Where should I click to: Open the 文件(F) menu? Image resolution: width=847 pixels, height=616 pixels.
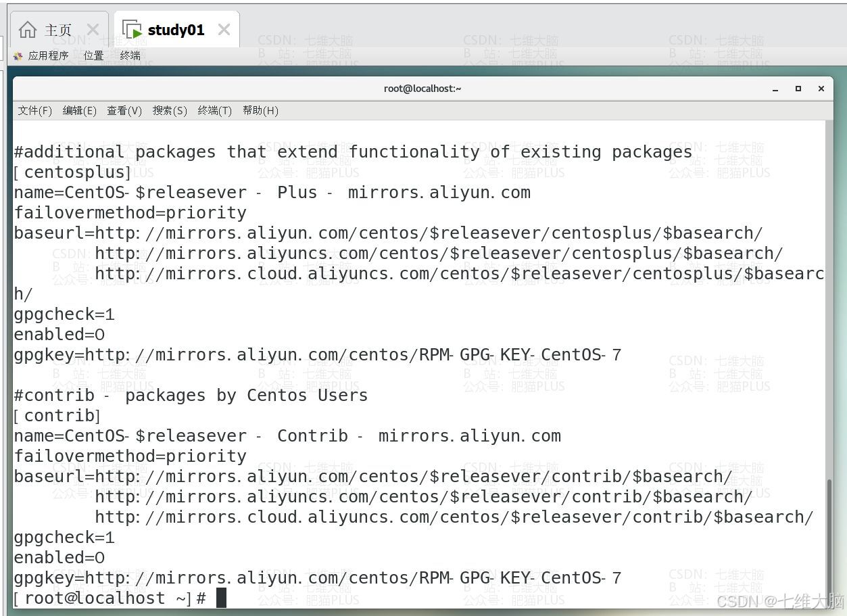[35, 111]
